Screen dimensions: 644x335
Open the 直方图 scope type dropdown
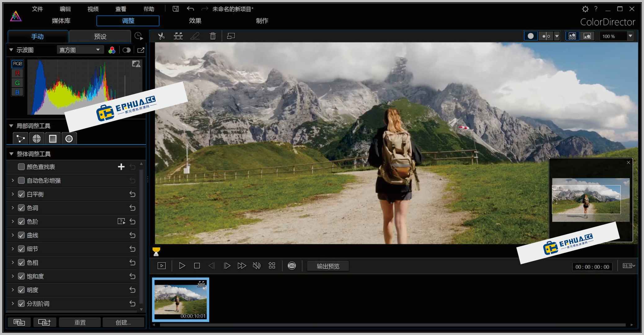pyautogui.click(x=79, y=50)
